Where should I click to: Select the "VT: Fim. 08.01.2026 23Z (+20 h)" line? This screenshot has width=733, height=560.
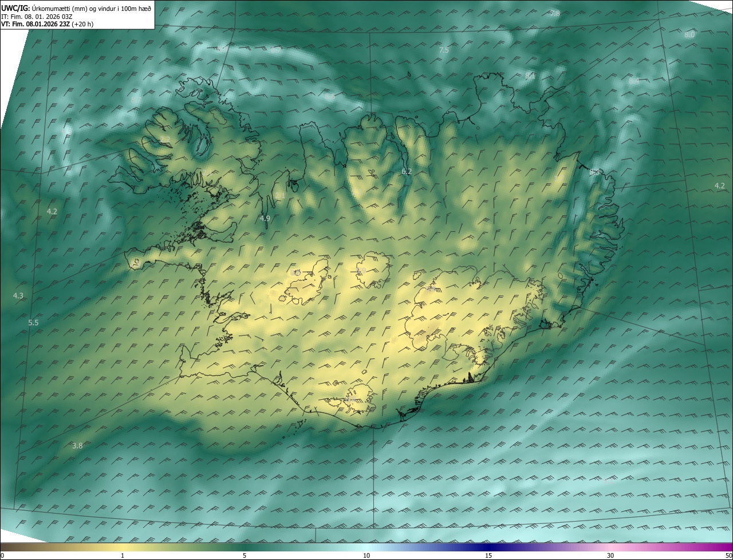click(47, 24)
